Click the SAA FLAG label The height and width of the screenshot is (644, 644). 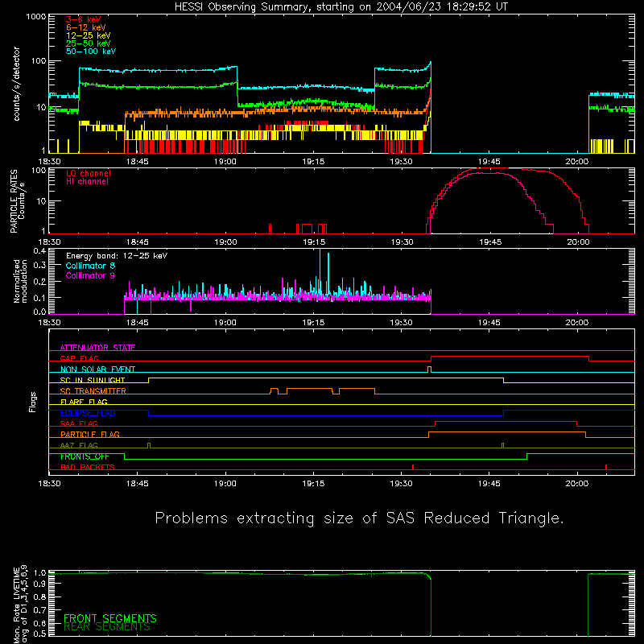point(79,423)
